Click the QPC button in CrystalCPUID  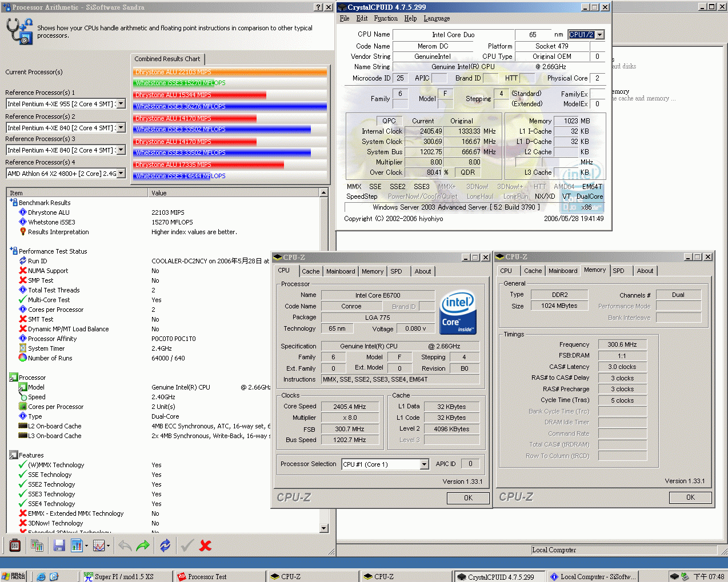pyautogui.click(x=389, y=121)
